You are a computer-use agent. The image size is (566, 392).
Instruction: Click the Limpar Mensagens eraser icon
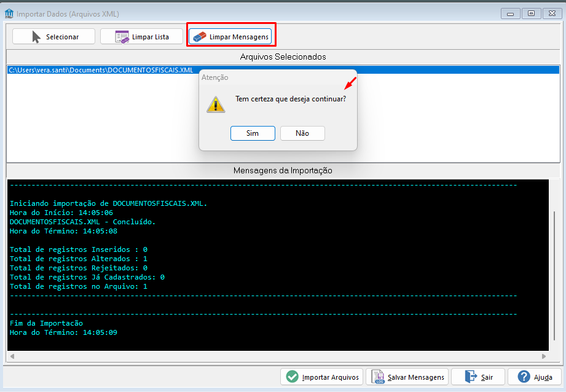point(200,37)
